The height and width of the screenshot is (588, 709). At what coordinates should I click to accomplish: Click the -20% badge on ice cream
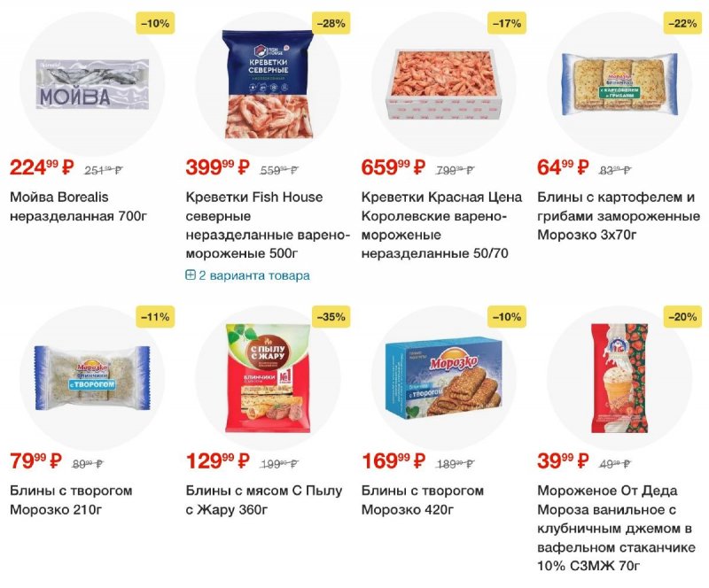pos(682,317)
